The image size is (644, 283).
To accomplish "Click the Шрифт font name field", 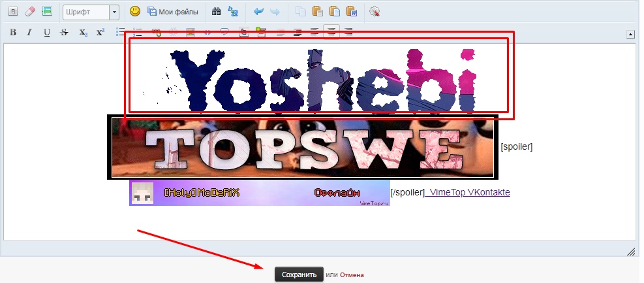I will 86,12.
